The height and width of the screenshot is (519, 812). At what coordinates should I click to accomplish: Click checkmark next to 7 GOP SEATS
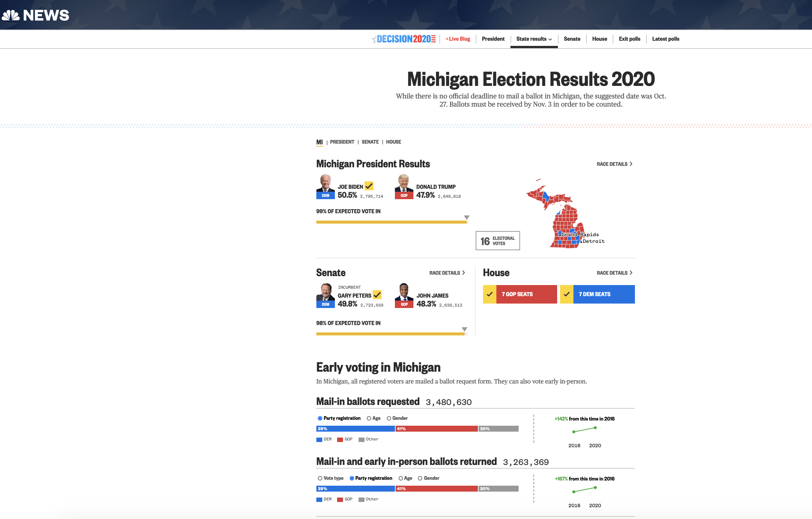pyautogui.click(x=490, y=294)
